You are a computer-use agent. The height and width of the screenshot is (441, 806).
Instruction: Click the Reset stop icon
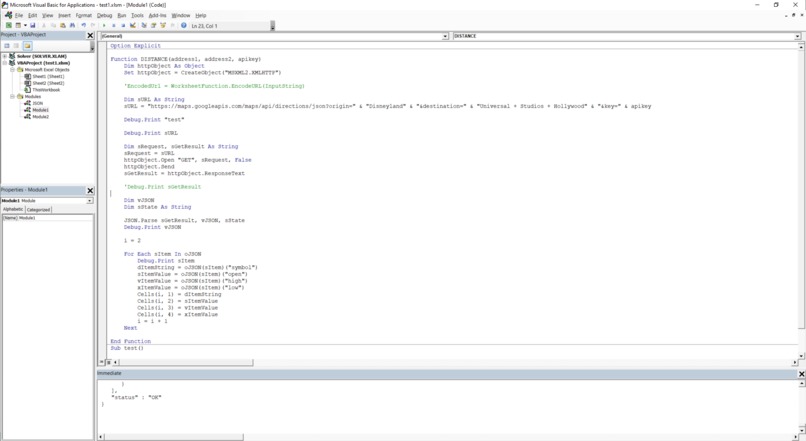pos(123,25)
